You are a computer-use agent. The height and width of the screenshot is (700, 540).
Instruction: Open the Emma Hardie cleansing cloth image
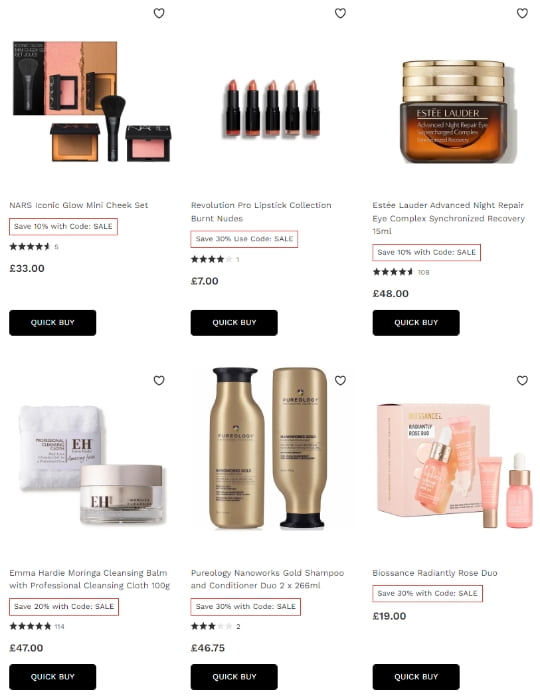[92, 464]
